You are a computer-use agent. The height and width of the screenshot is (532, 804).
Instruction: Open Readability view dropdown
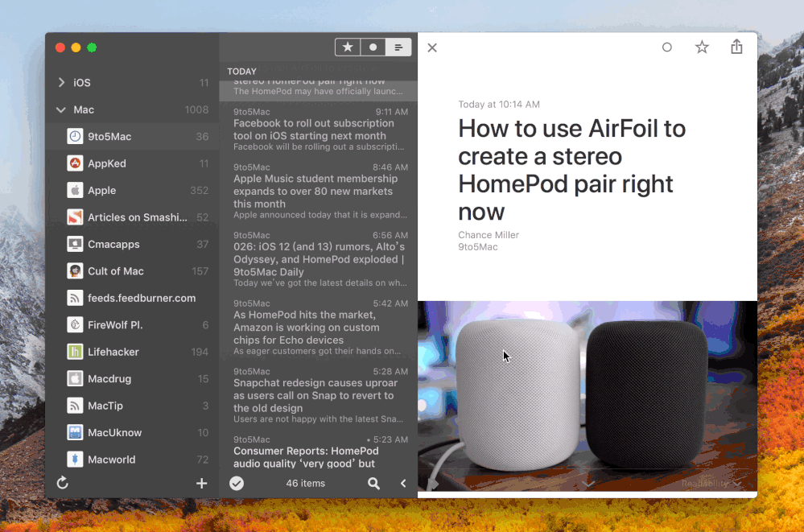[x=711, y=483]
